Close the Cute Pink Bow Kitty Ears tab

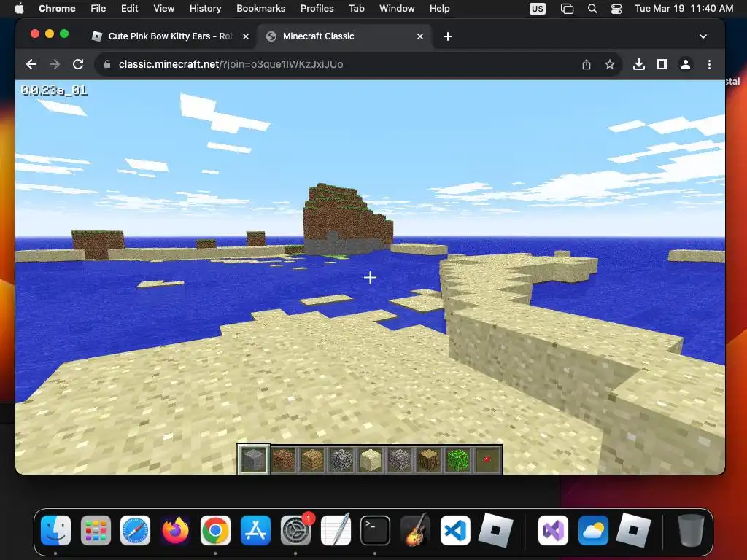point(246,36)
